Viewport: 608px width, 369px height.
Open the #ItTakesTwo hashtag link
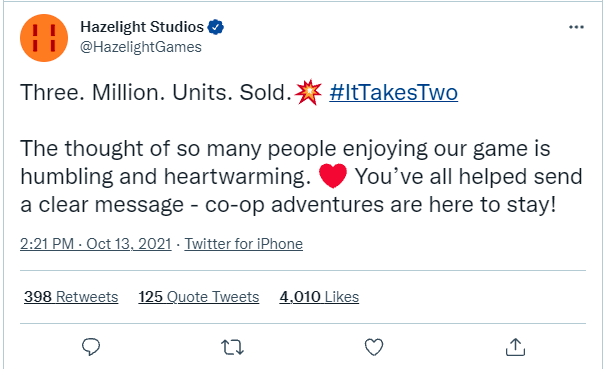[x=394, y=93]
